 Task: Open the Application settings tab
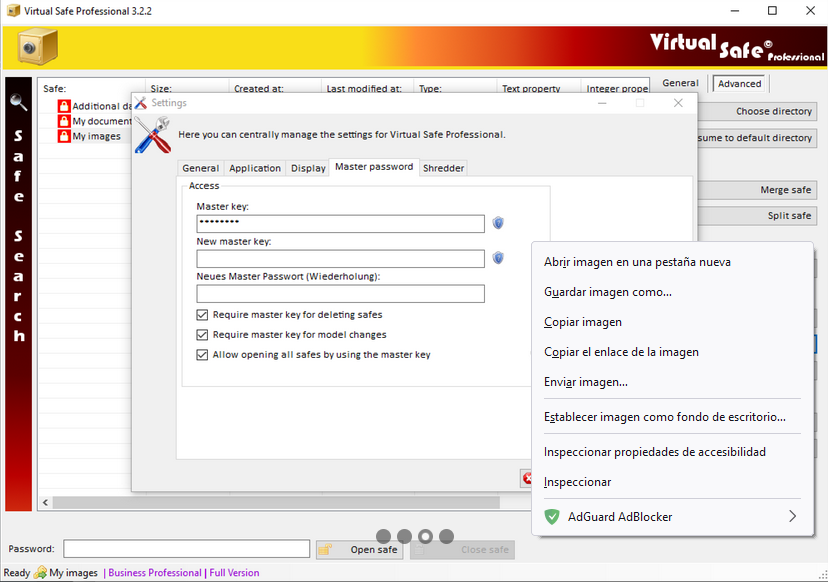[x=255, y=168]
